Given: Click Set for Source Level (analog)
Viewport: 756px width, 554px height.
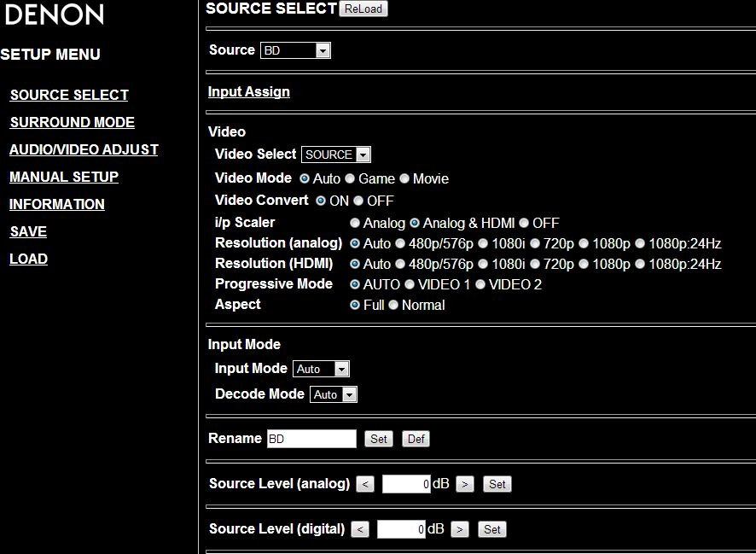Looking at the screenshot, I should point(497,484).
